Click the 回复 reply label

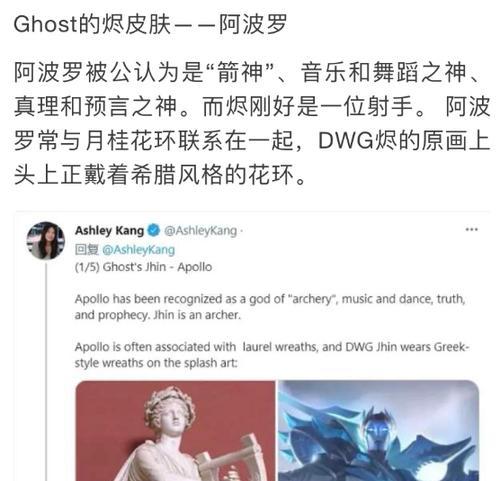(87, 250)
